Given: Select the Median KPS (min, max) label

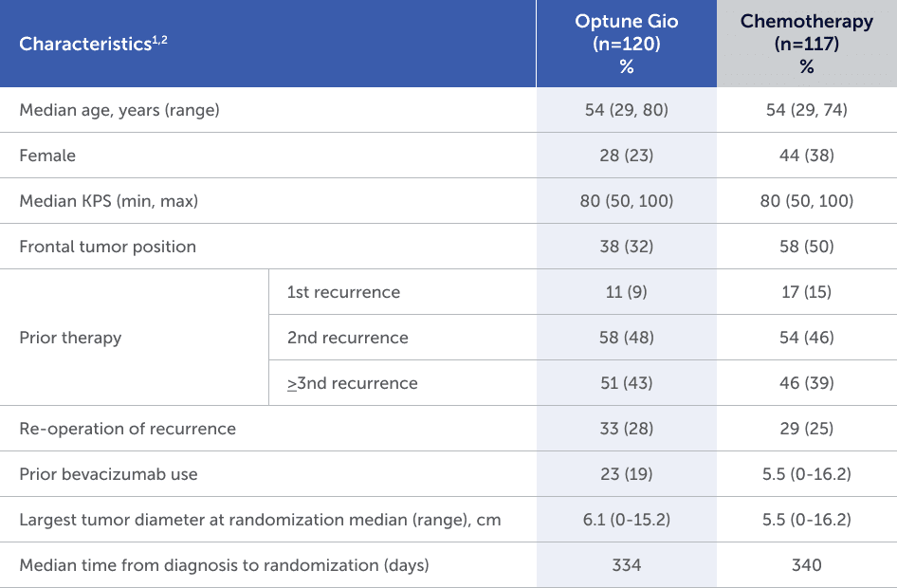Looking at the screenshot, I should (x=109, y=201).
